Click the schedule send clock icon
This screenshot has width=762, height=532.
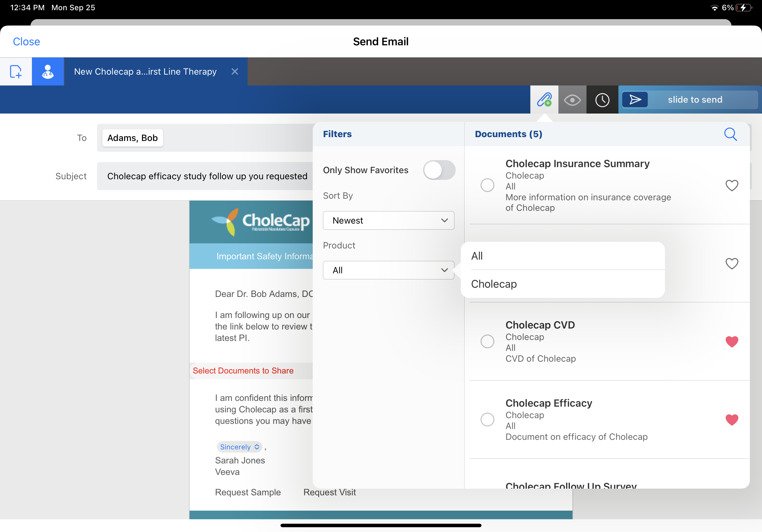coord(602,100)
